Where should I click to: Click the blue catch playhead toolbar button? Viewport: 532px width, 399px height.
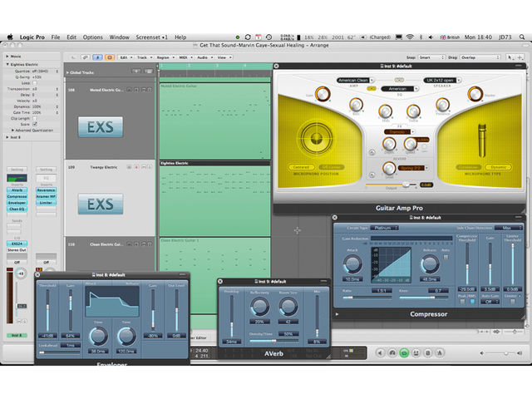click(98, 57)
